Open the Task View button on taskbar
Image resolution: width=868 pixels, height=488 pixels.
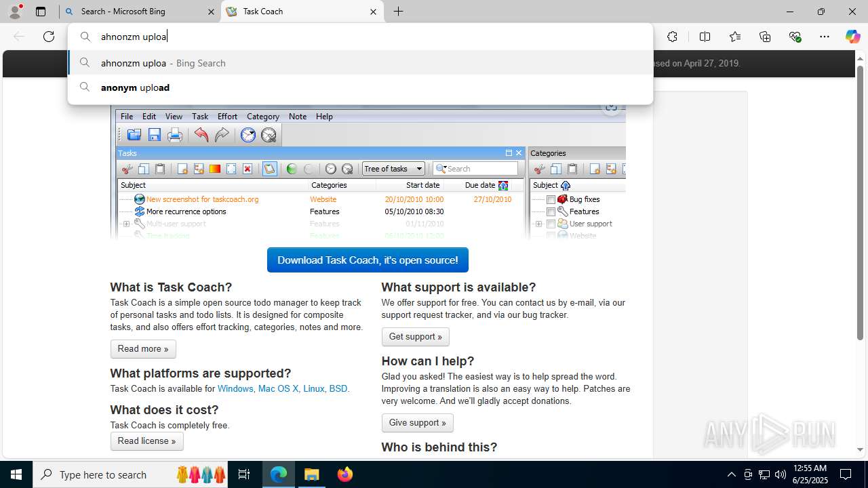pyautogui.click(x=244, y=474)
